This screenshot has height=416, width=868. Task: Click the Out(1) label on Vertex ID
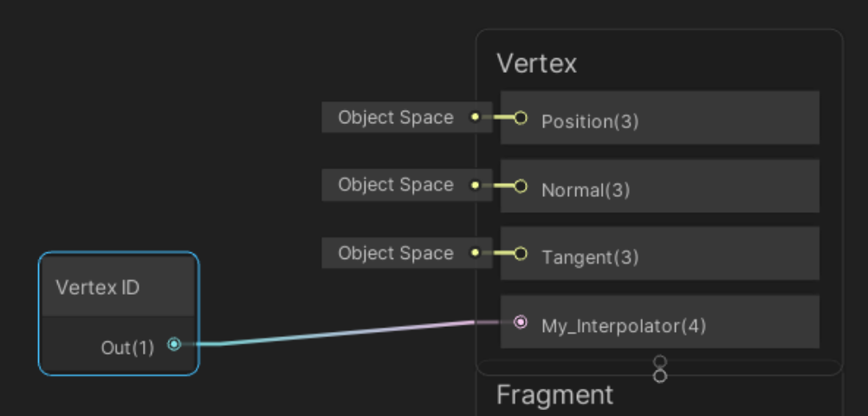pos(127,348)
